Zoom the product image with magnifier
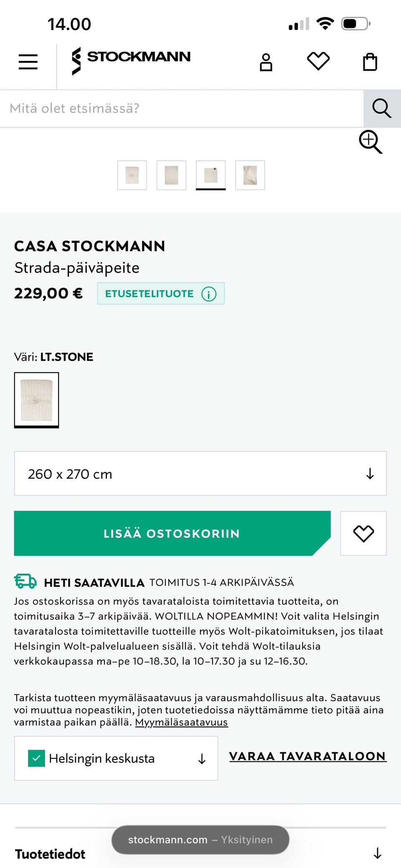Image resolution: width=401 pixels, height=868 pixels. coord(371,142)
